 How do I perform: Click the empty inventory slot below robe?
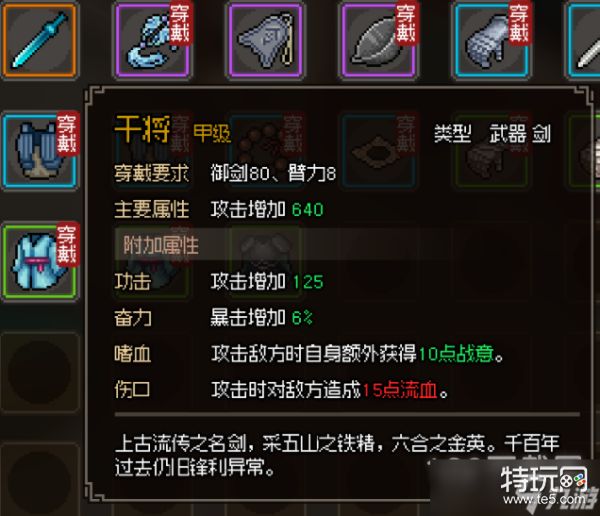click(39, 373)
